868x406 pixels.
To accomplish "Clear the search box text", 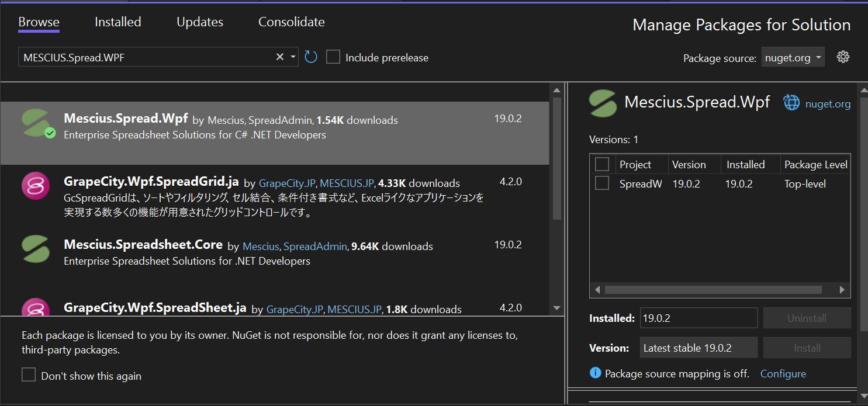I will pyautogui.click(x=280, y=57).
